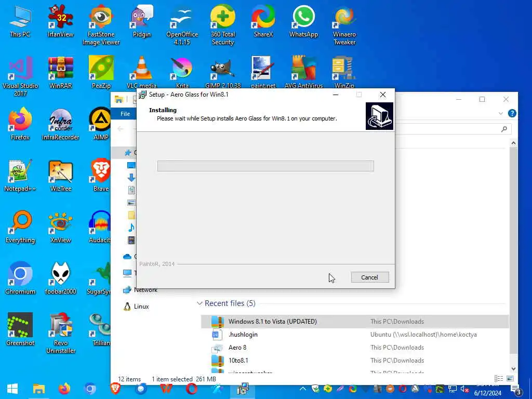This screenshot has width=532, height=399.
Task: Select the Aero 8 recent file
Action: pyautogui.click(x=354, y=348)
